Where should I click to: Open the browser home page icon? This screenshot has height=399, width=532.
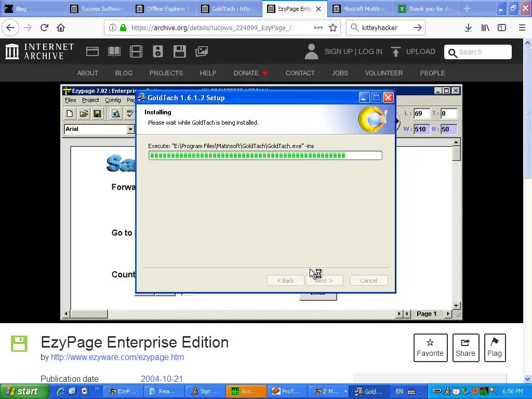pos(61,28)
